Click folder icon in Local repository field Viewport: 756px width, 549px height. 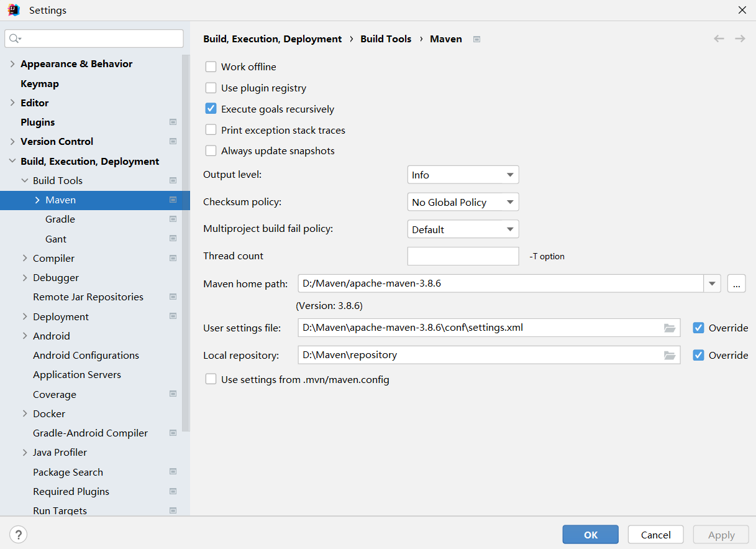tap(669, 355)
